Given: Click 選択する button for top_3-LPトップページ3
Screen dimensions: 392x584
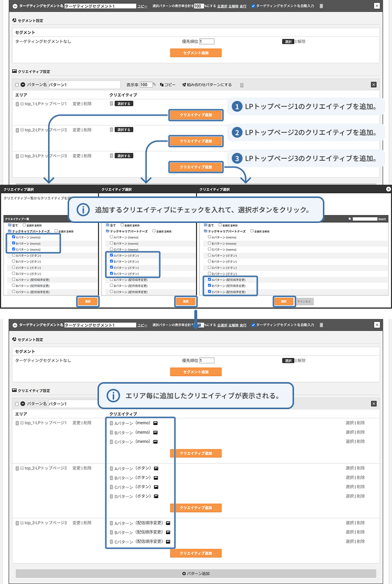Looking at the screenshot, I should pos(123,156).
